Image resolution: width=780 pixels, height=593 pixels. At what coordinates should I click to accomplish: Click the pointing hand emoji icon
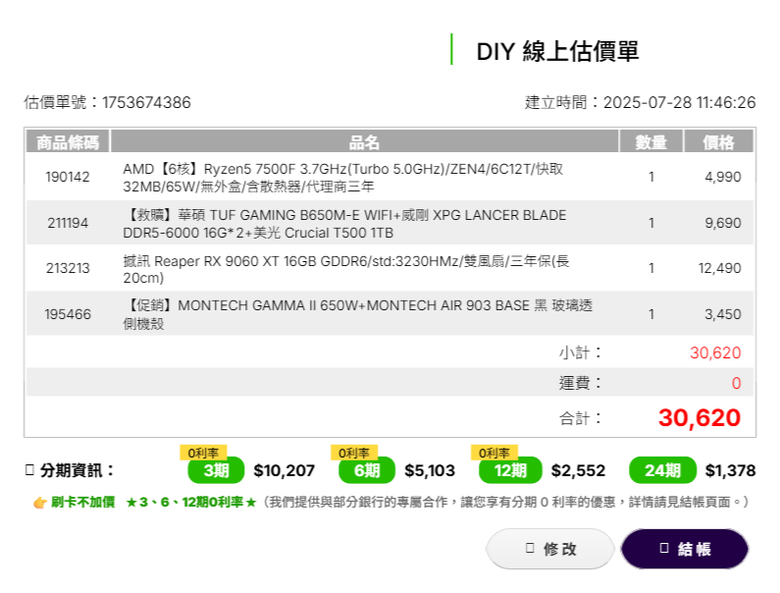coord(40,502)
